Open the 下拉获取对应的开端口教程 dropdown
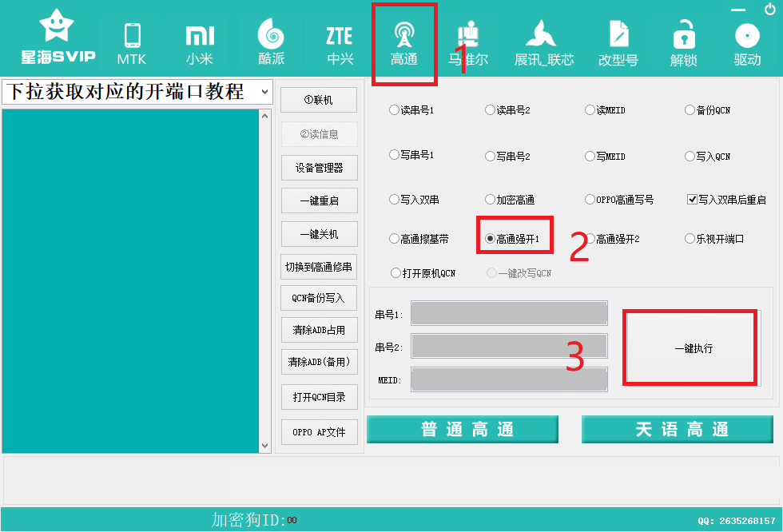 coord(137,92)
